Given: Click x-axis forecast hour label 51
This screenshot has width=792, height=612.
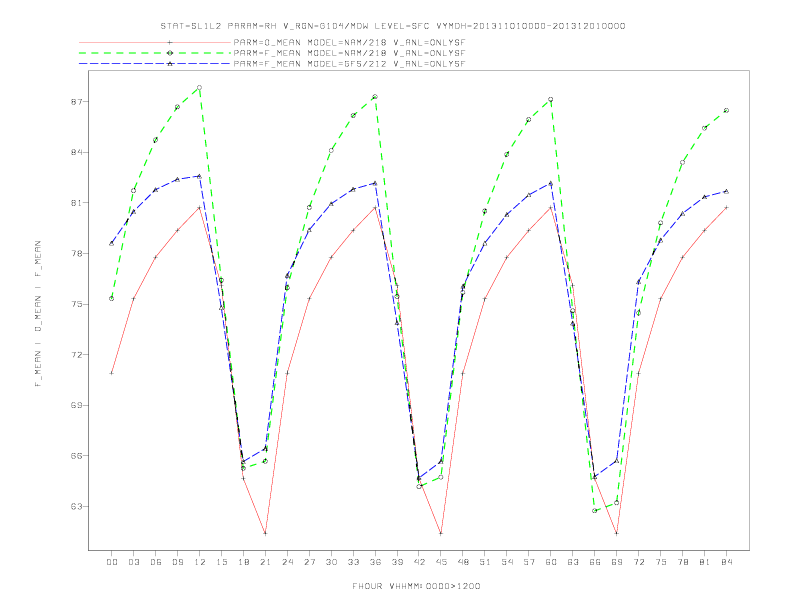Looking at the screenshot, I should click(485, 562).
